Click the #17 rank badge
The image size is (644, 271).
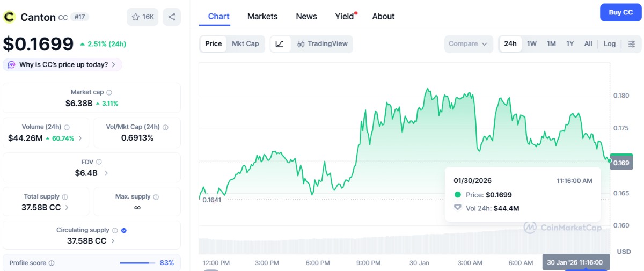point(79,17)
